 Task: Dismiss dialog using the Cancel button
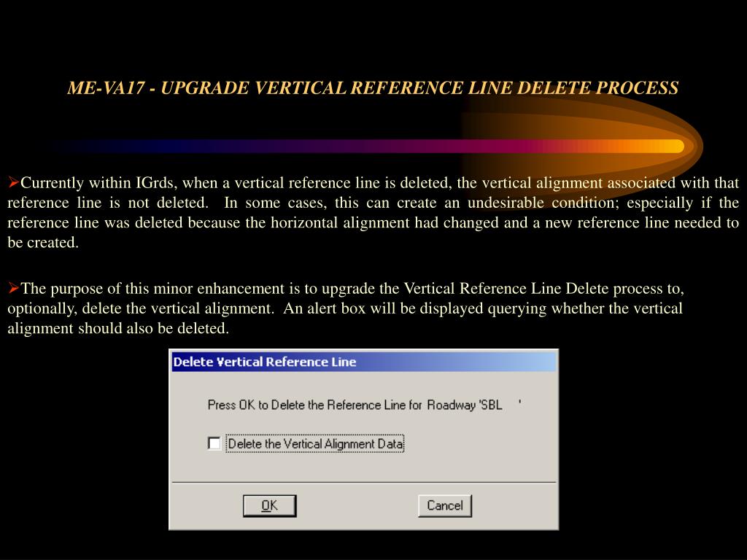pos(445,506)
